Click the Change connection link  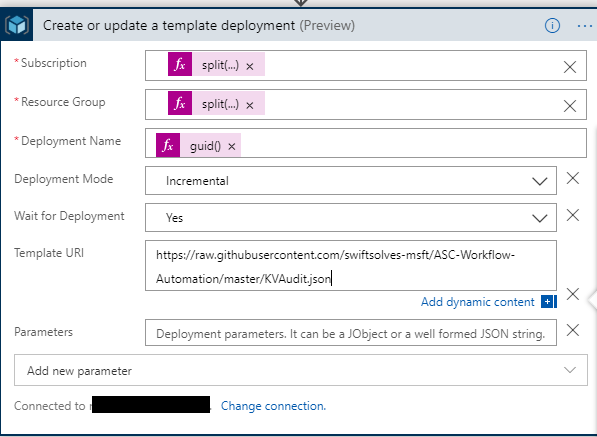pos(273,406)
